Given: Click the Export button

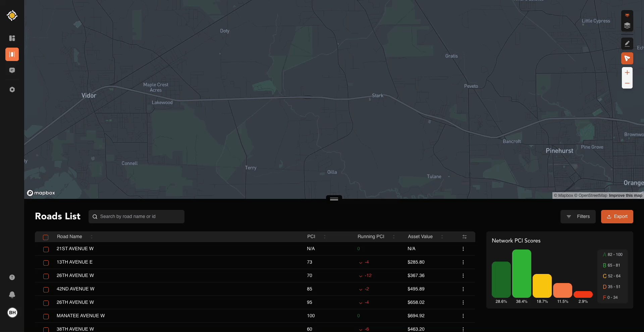Looking at the screenshot, I should [617, 217].
